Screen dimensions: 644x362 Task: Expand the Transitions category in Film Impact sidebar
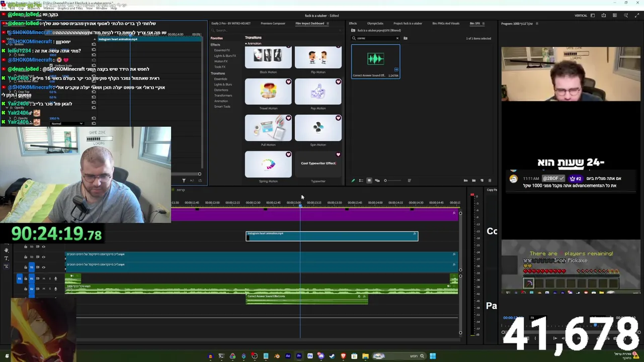pyautogui.click(x=218, y=73)
